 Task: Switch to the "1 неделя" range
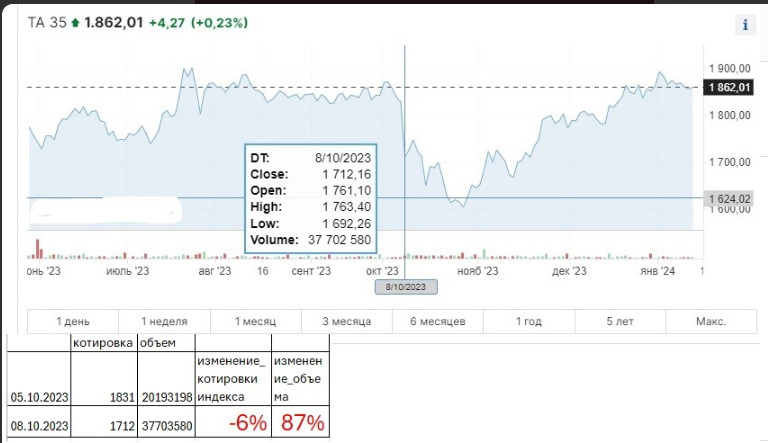click(164, 321)
